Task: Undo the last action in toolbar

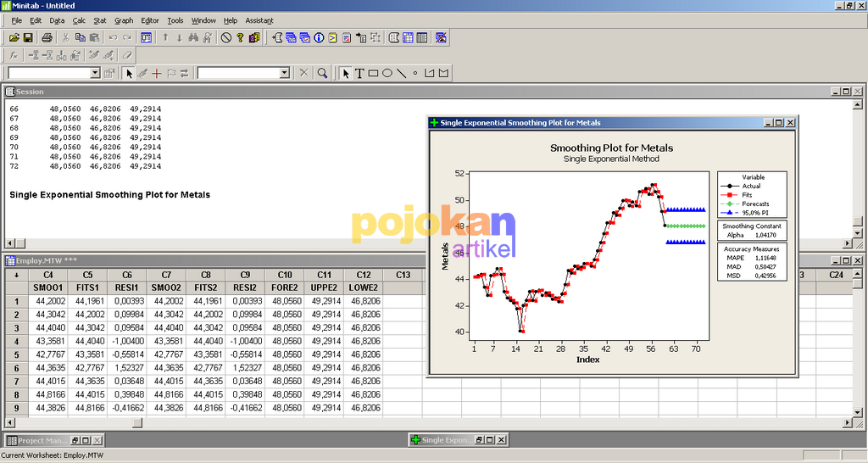Action: (x=113, y=37)
